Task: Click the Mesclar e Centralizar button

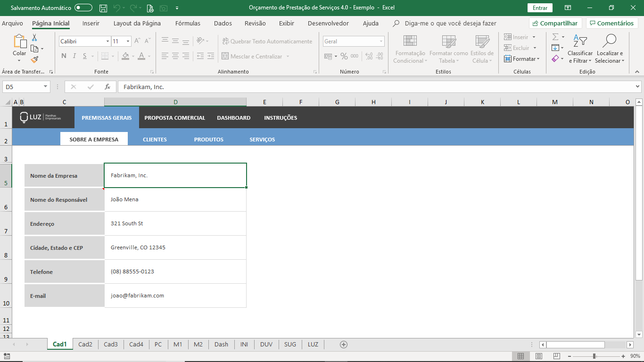Action: (x=256, y=57)
